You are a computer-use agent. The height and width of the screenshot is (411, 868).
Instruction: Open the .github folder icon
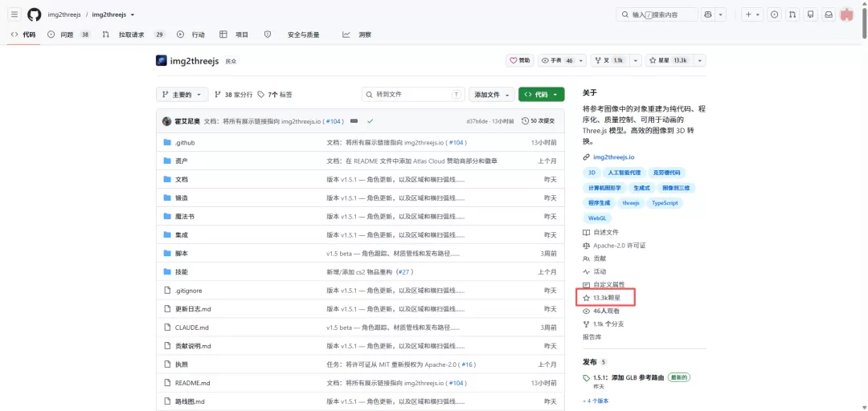click(x=168, y=143)
